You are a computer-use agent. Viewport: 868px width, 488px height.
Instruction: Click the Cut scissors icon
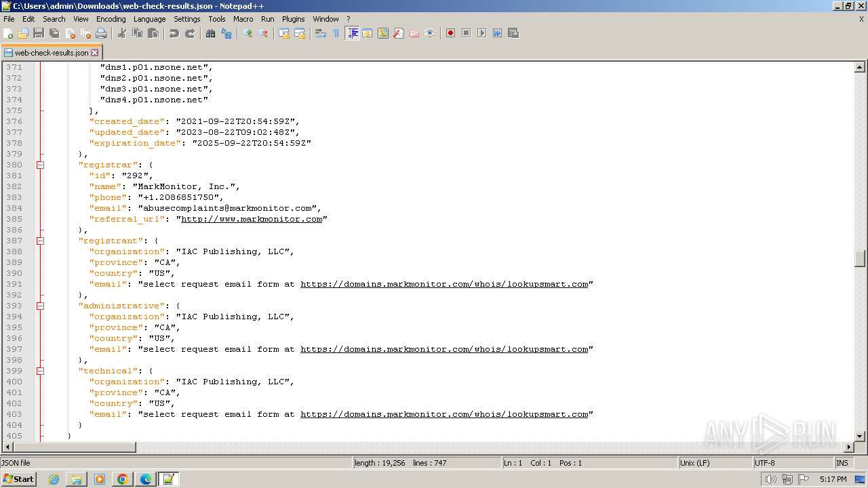tap(122, 33)
